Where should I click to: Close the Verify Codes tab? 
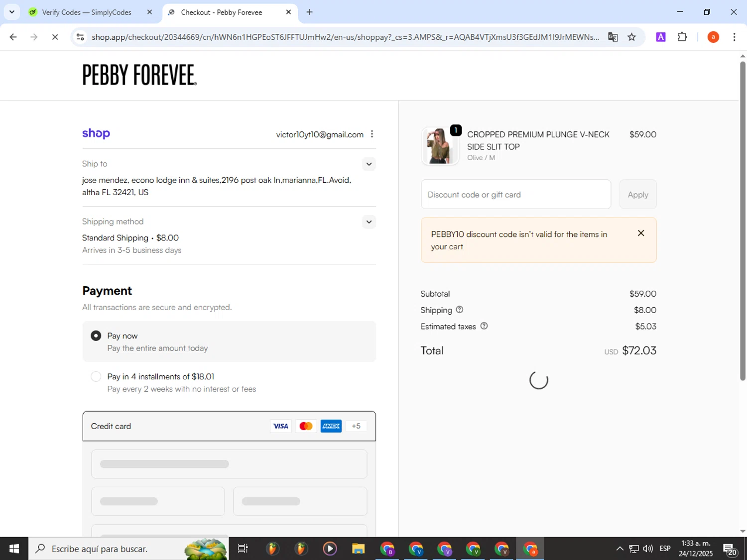pyautogui.click(x=149, y=12)
